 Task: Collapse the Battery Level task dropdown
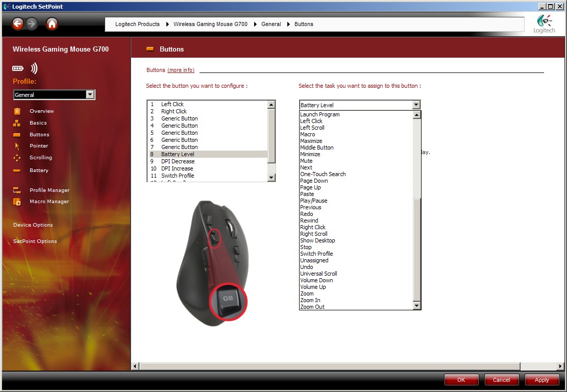click(416, 105)
